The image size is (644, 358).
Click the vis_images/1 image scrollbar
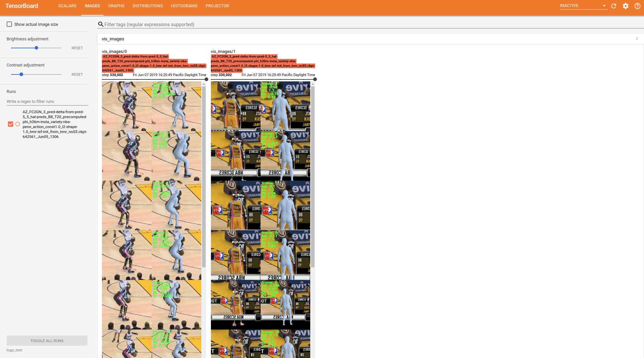click(313, 176)
